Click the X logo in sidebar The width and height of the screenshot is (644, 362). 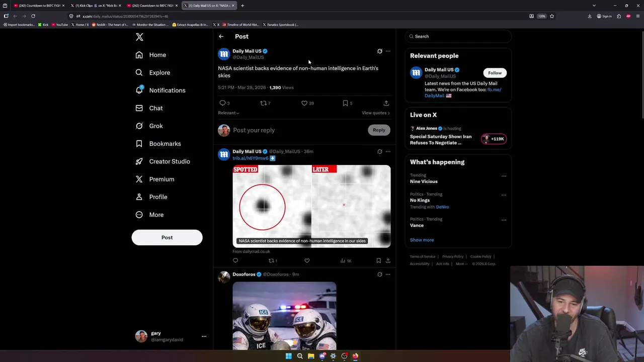tap(139, 37)
